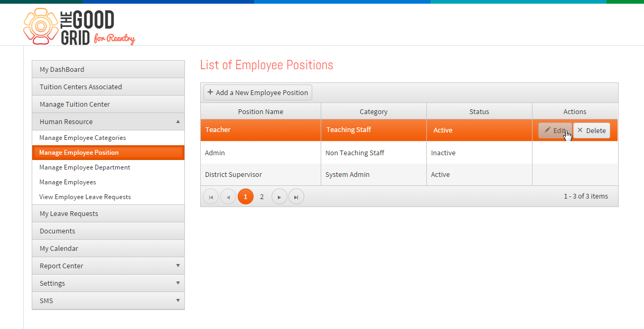Open Manage Employee Department

tap(108, 167)
